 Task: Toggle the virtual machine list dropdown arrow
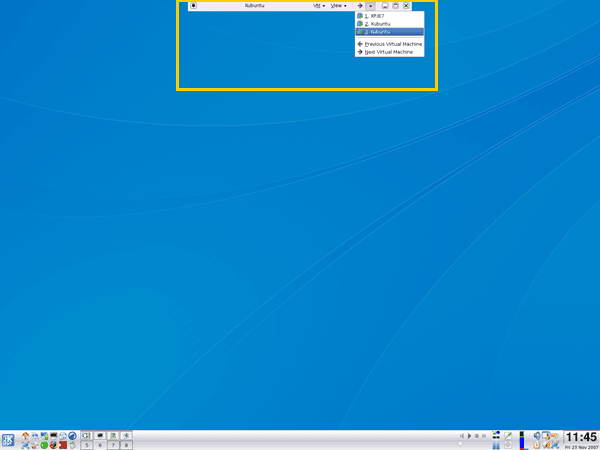point(370,6)
